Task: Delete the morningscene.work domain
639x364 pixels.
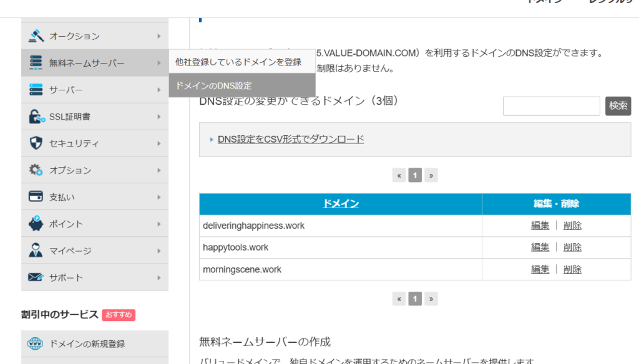Action: 572,269
